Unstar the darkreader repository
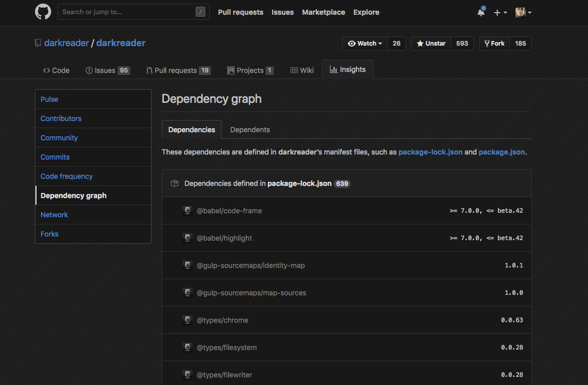The height and width of the screenshot is (385, 588). pyautogui.click(x=431, y=44)
